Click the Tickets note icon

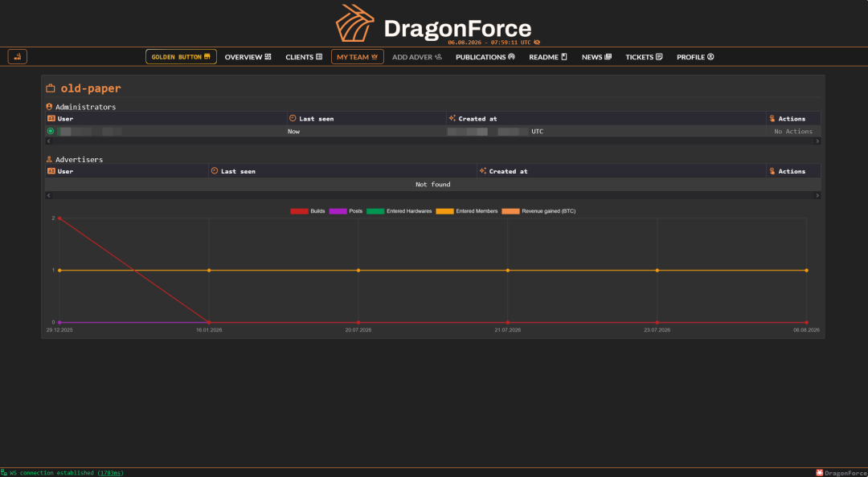tap(659, 56)
